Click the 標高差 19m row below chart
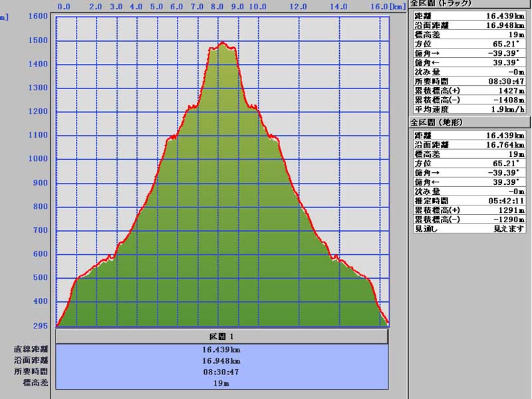The image size is (532, 399). pyautogui.click(x=221, y=383)
